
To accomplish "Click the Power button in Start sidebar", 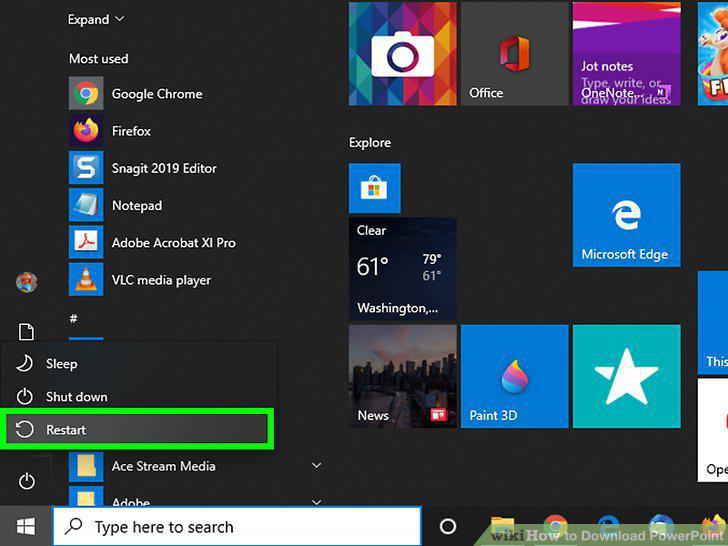I will [x=26, y=481].
